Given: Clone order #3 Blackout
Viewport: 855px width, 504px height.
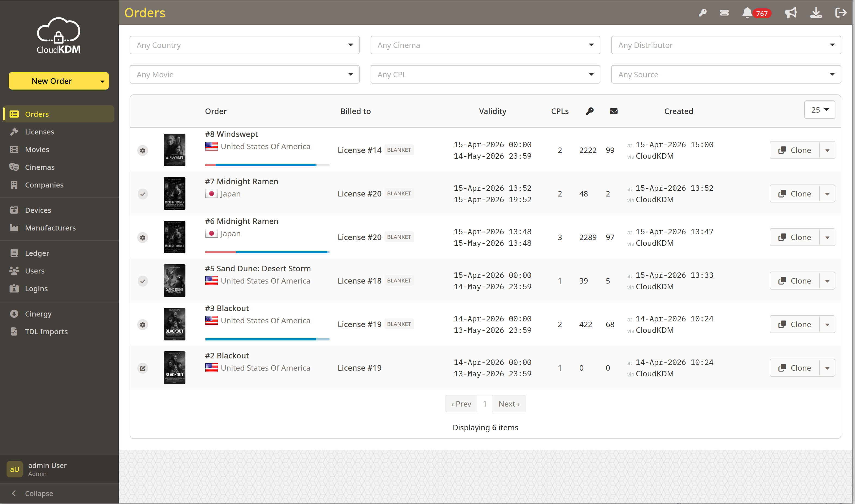Looking at the screenshot, I should click(x=795, y=324).
